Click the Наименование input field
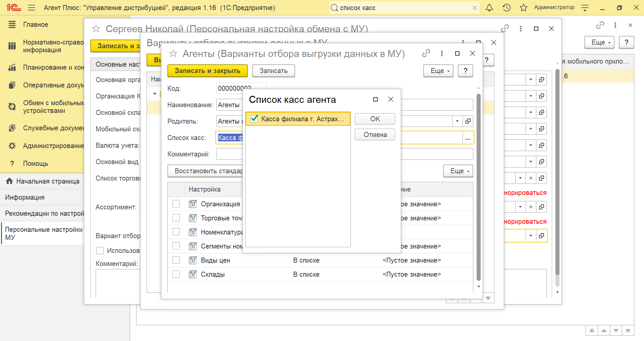The height and width of the screenshot is (341, 644). pos(345,105)
